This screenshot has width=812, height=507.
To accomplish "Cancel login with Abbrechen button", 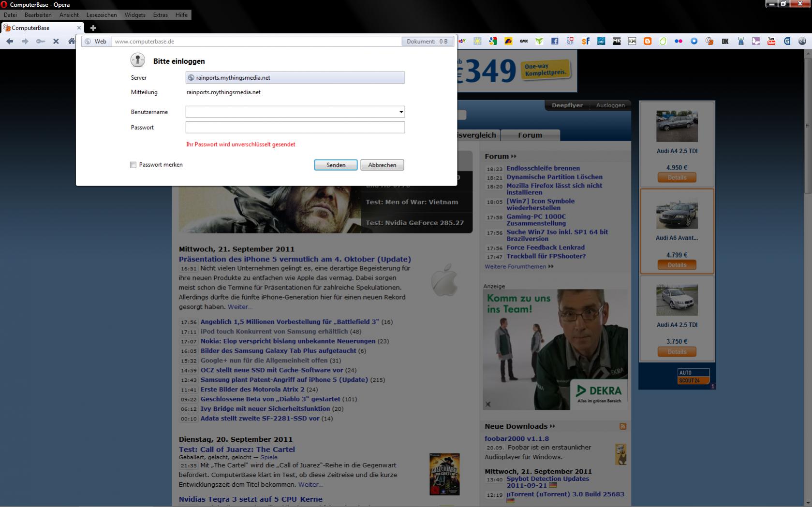I will (382, 165).
